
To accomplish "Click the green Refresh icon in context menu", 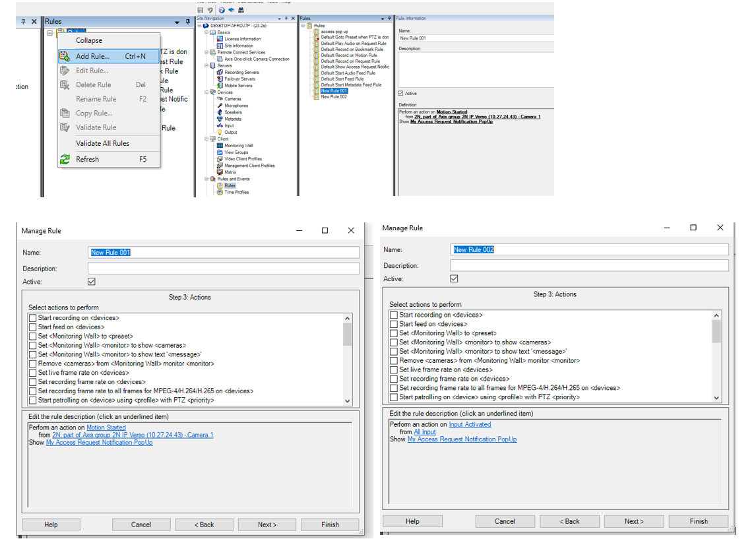I will [65, 159].
